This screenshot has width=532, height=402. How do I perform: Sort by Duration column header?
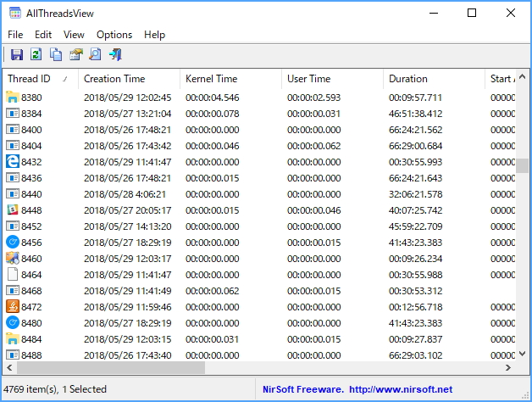pos(435,79)
